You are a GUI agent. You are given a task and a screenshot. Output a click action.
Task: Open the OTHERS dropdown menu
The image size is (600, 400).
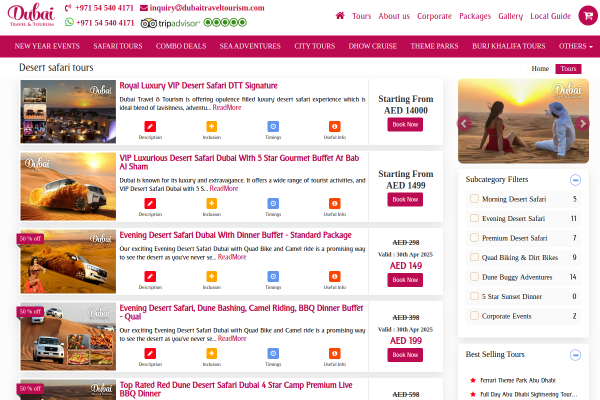pos(576,46)
